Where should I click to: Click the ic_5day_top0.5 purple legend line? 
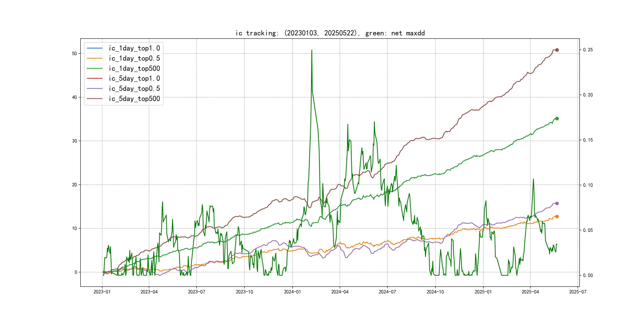click(94, 88)
